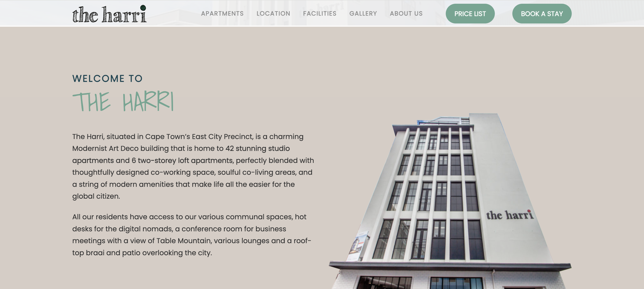Open the Facilities navigation link
644x289 pixels.
coord(320,14)
